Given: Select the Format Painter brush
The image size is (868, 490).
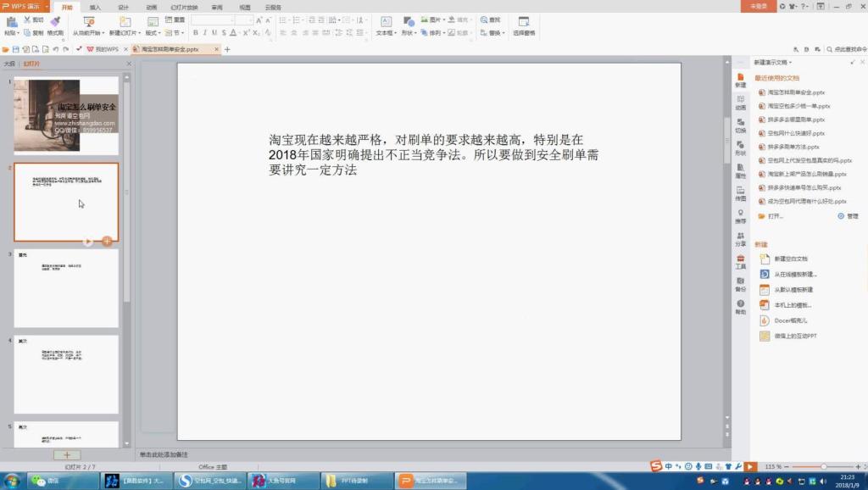Looking at the screenshot, I should 55,21.
